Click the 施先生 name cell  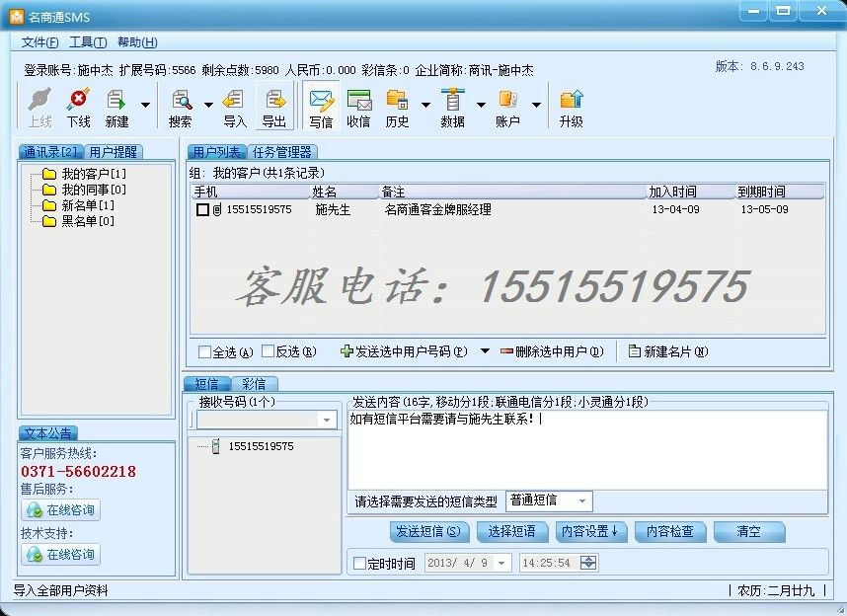(334, 209)
